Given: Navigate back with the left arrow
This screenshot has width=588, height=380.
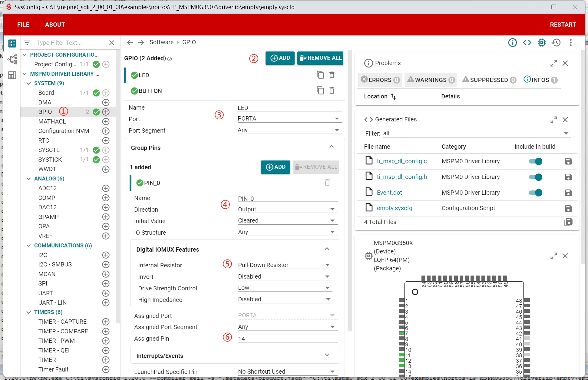Looking at the screenshot, I should point(130,42).
